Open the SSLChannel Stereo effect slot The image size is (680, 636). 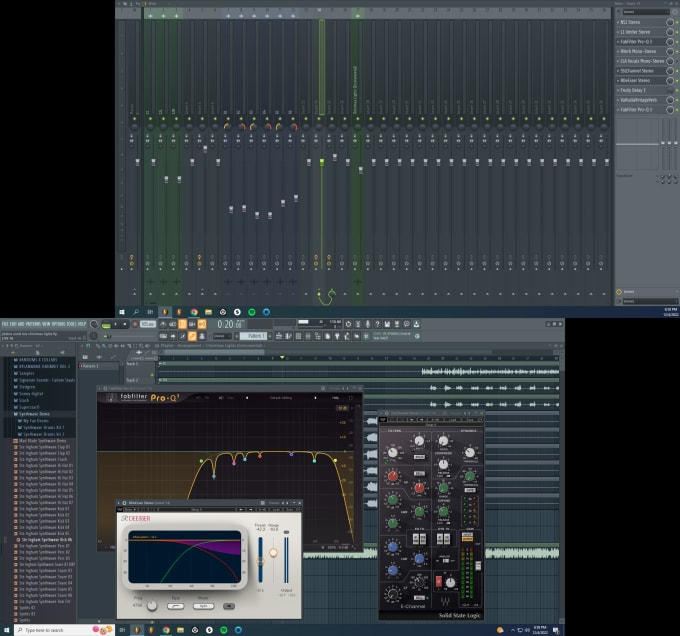pyautogui.click(x=637, y=71)
